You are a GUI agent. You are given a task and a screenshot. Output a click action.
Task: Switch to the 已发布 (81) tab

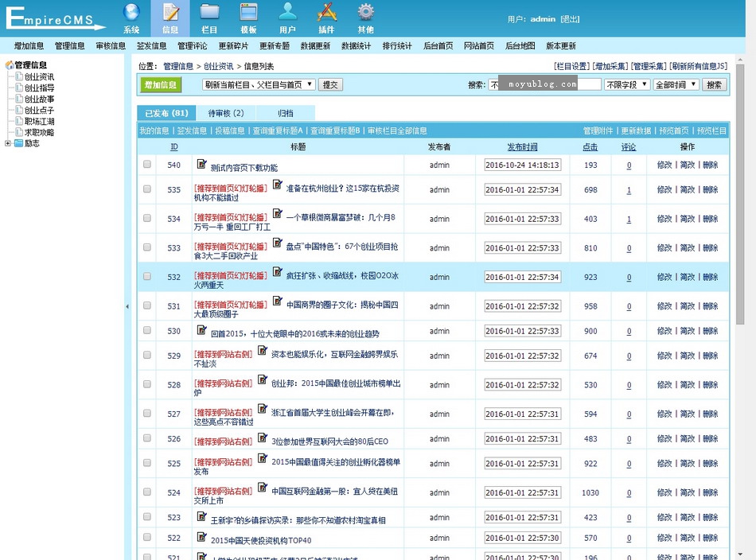pyautogui.click(x=166, y=113)
